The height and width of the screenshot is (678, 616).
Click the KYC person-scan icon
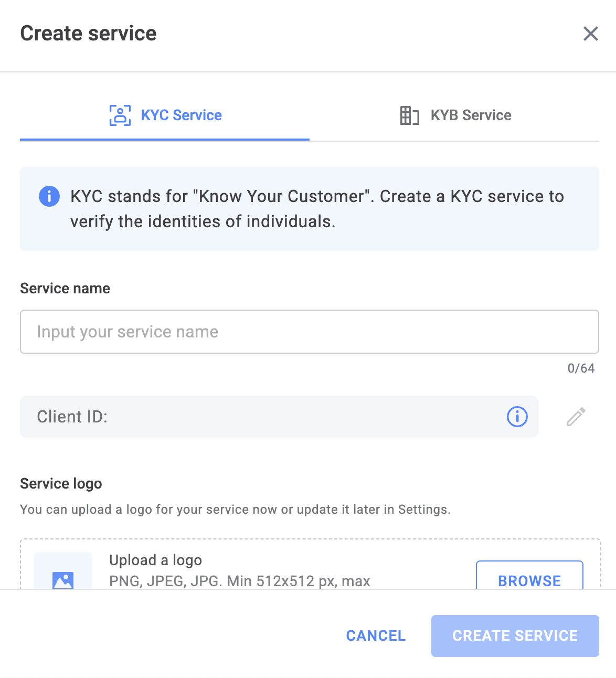tap(120, 115)
